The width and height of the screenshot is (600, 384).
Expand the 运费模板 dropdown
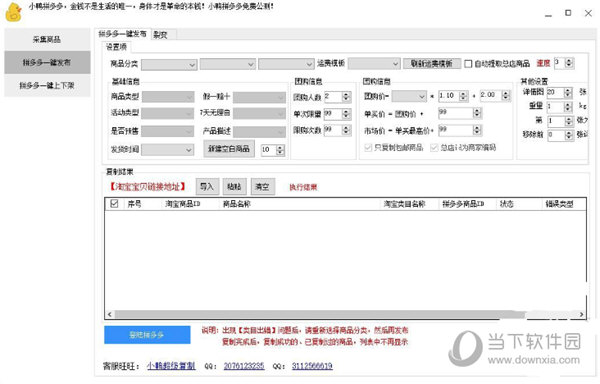(374, 63)
